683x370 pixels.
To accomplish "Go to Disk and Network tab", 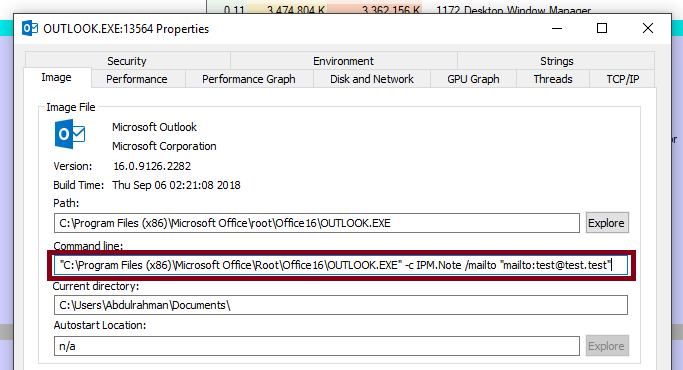I will [x=372, y=79].
